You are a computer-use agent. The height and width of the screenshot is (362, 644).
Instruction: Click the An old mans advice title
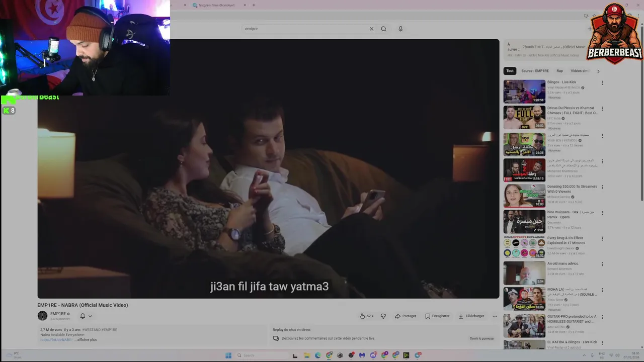coord(563,263)
